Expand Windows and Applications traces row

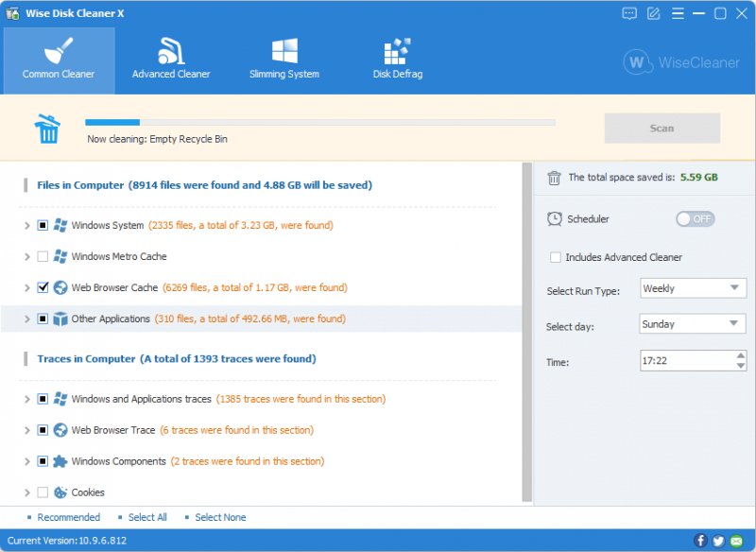coord(27,399)
